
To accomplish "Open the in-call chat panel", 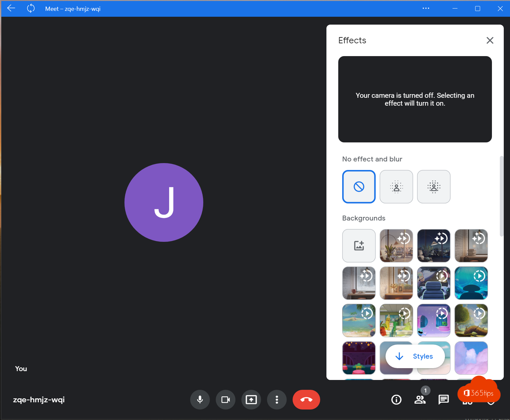I will tap(444, 400).
